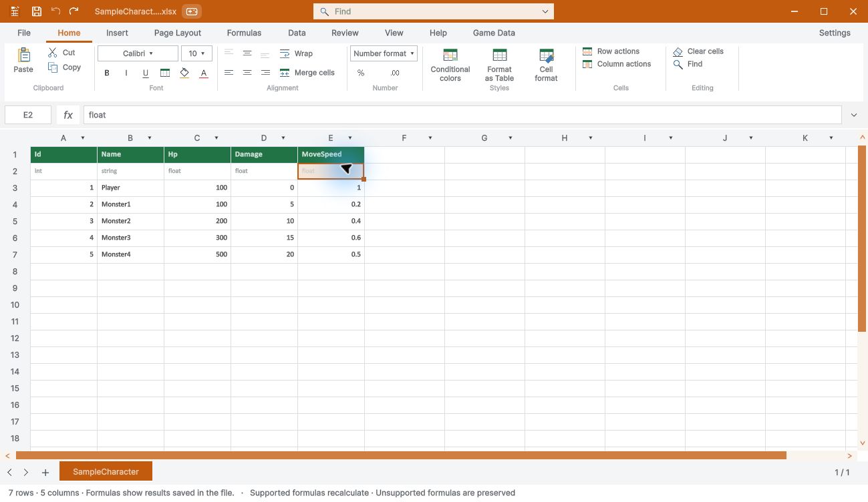Open the File menu
Viewport: 868px width, 502px height.
(x=24, y=33)
